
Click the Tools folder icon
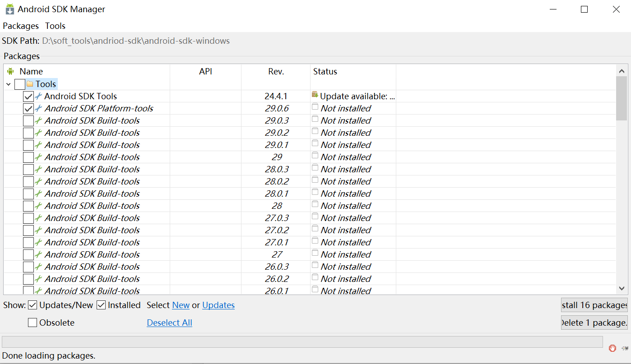click(x=30, y=83)
